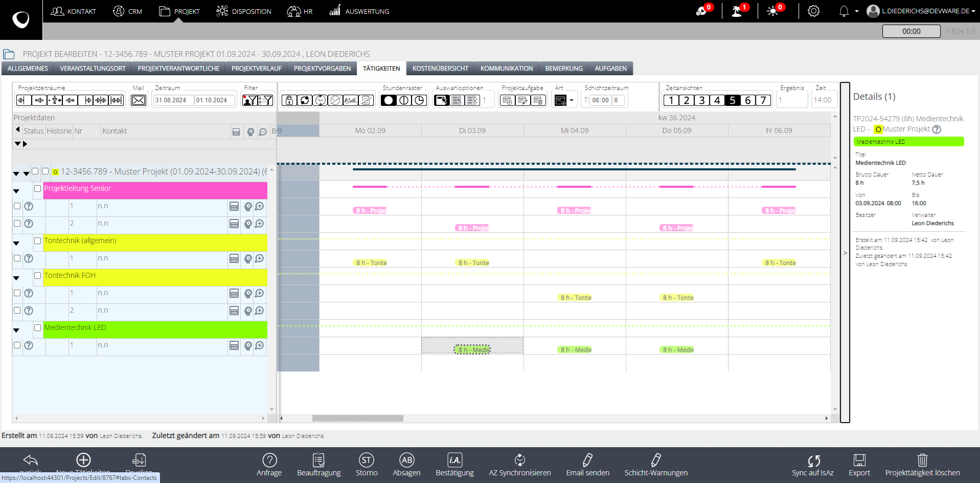The height and width of the screenshot is (483, 980).
Task: Click the Schichtzeitraum 08:00 time field
Action: coord(601,100)
